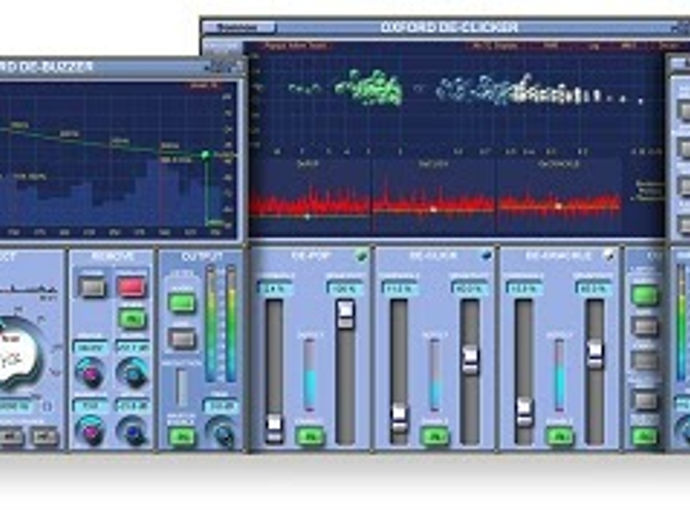Click the green node on the De-Buzzer frequency graph
This screenshot has width=690, height=518.
(x=205, y=155)
